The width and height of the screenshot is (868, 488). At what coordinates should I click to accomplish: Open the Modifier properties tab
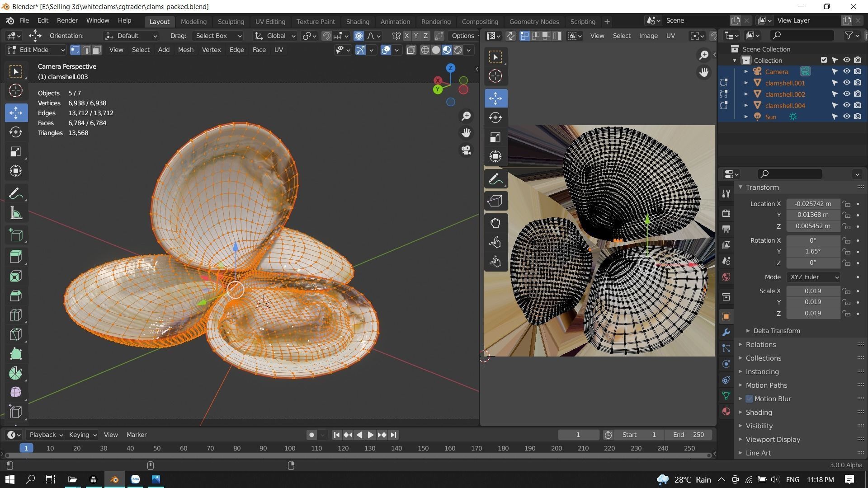point(726,333)
